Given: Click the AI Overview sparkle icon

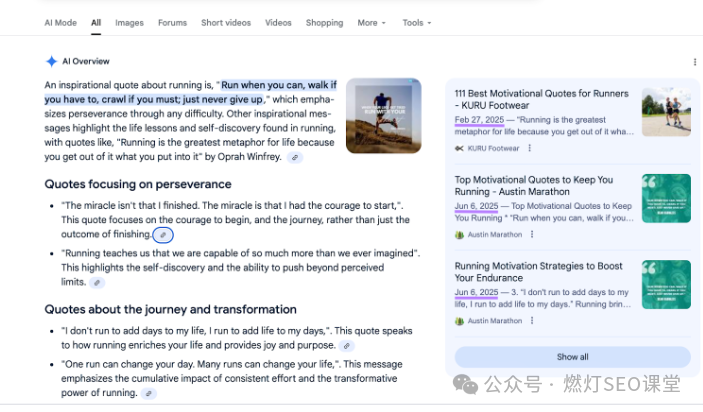Looking at the screenshot, I should (51, 62).
